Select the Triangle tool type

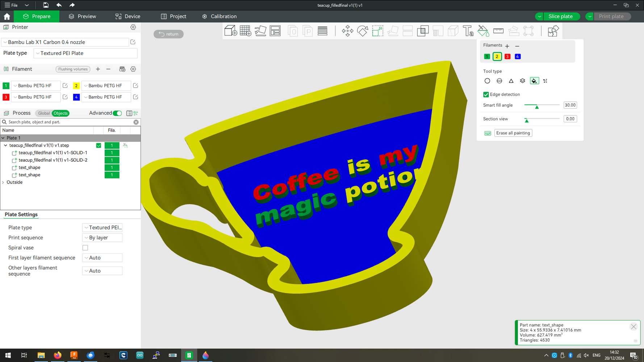click(511, 81)
